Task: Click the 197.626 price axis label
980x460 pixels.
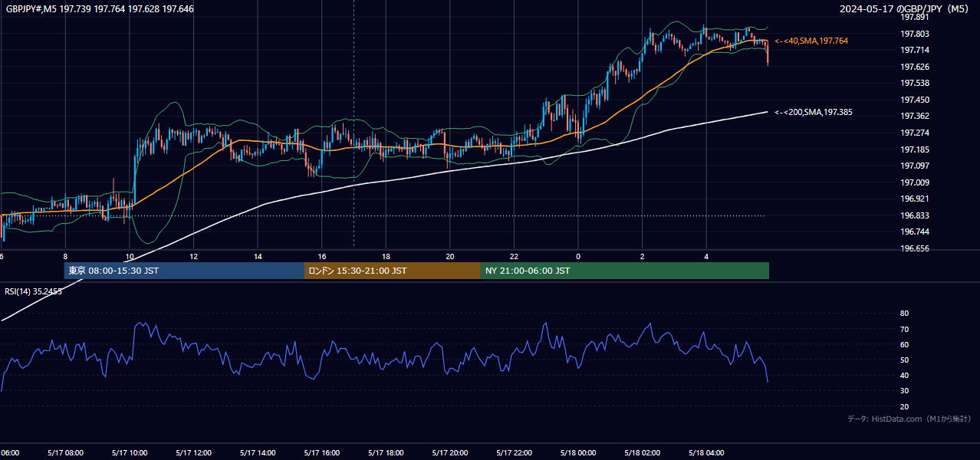Action: 915,67
